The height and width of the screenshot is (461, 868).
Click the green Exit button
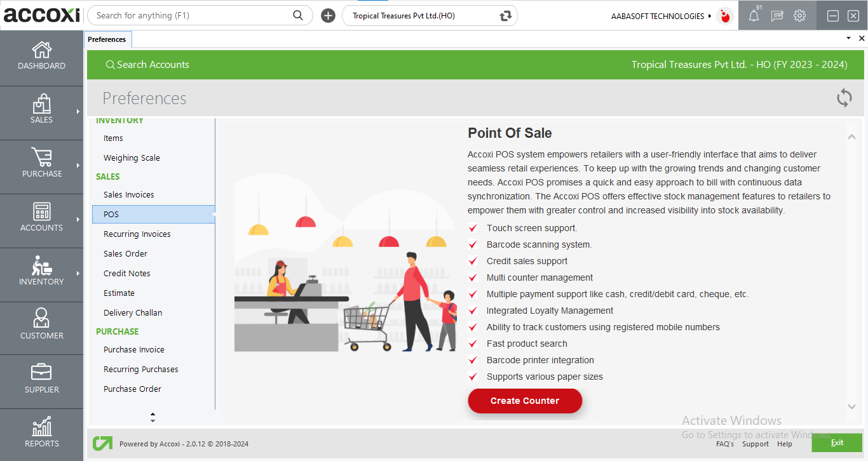(x=836, y=443)
